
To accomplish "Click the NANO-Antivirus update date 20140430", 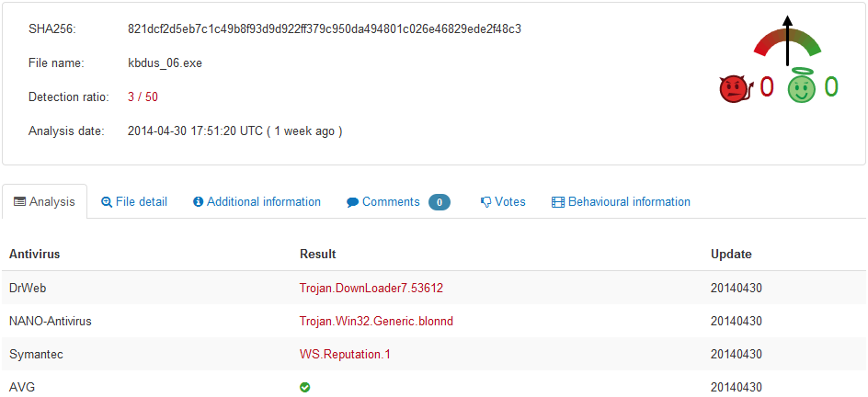I will (x=737, y=322).
